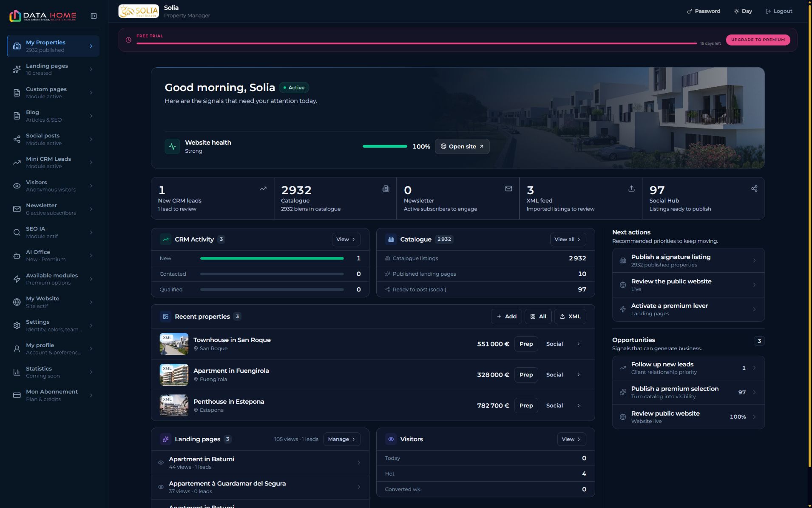The image size is (812, 508).
Task: Click Prep button for Apartment in Fuengirola
Action: [526, 375]
